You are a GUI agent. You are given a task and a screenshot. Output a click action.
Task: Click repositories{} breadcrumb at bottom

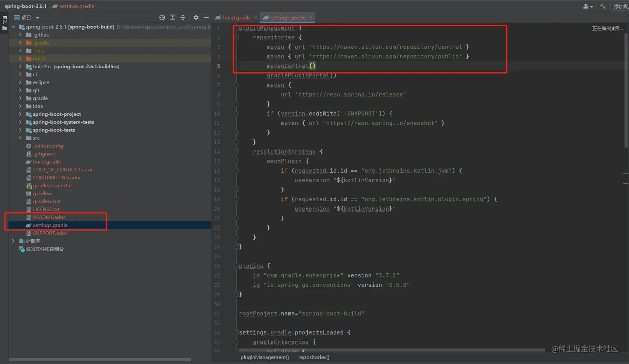tap(314, 357)
